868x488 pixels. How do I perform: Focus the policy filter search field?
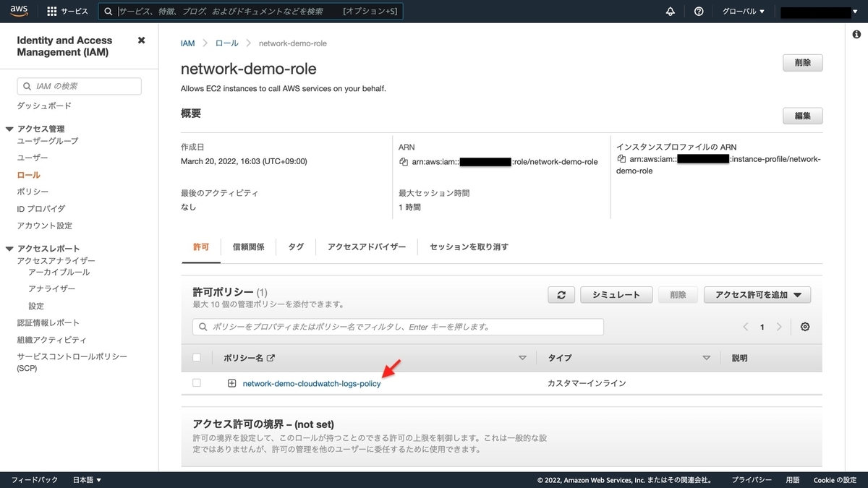pyautogui.click(x=399, y=327)
